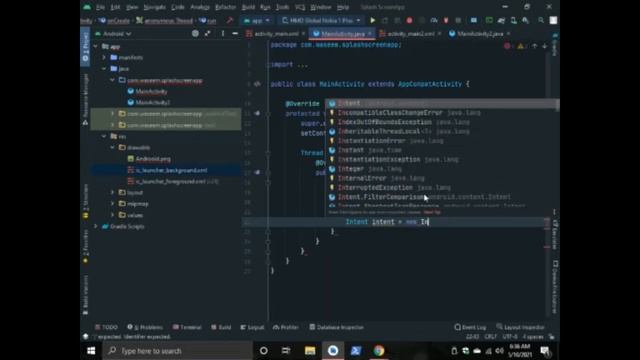The width and height of the screenshot is (640, 360).
Task: Collapse the res folder
Action: (104, 136)
